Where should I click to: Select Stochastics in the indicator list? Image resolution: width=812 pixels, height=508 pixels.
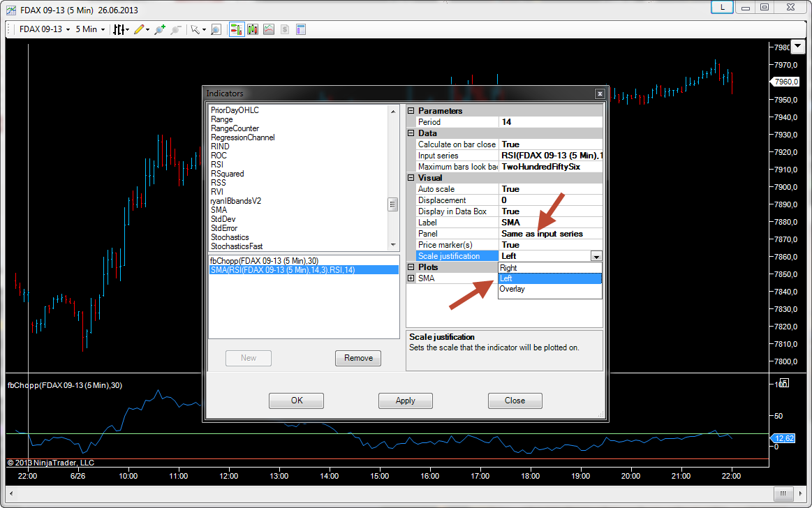click(x=230, y=237)
